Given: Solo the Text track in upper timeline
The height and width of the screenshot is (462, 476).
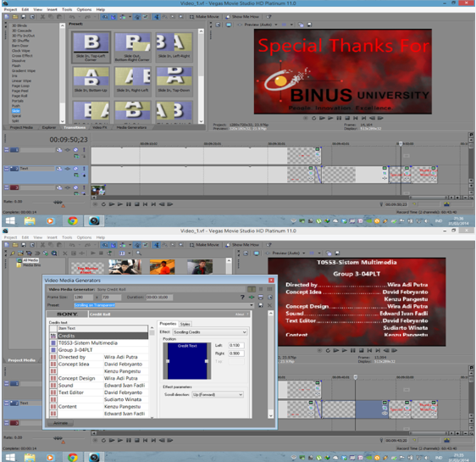Looking at the screenshot, I should tap(84, 169).
